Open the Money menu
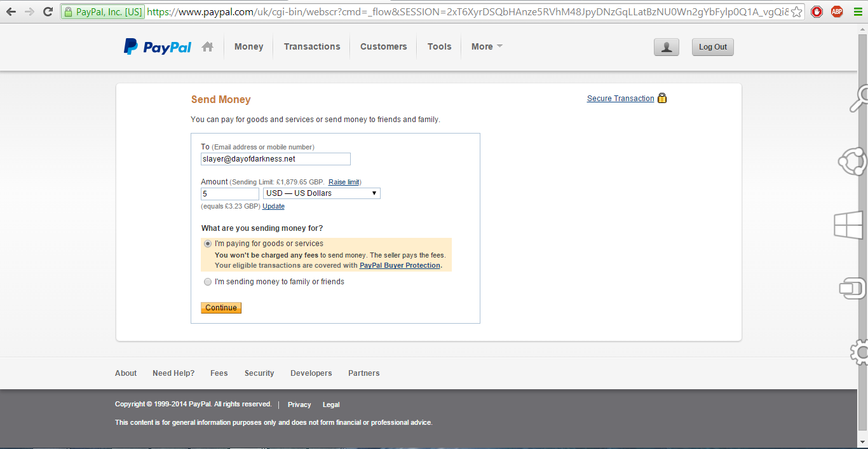The image size is (868, 449). point(248,46)
